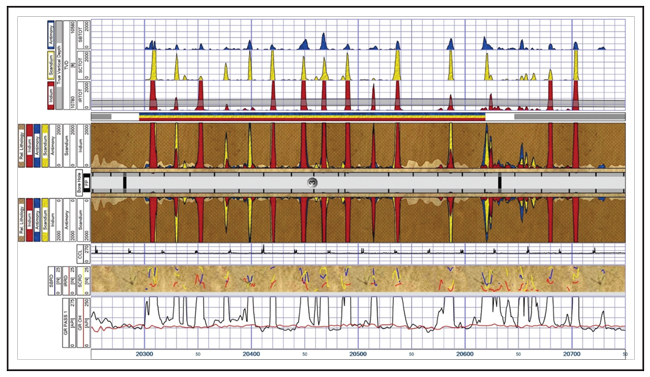Select the True Vertical Depth header bar
Viewport: 650px width, 377px height.
point(59,65)
